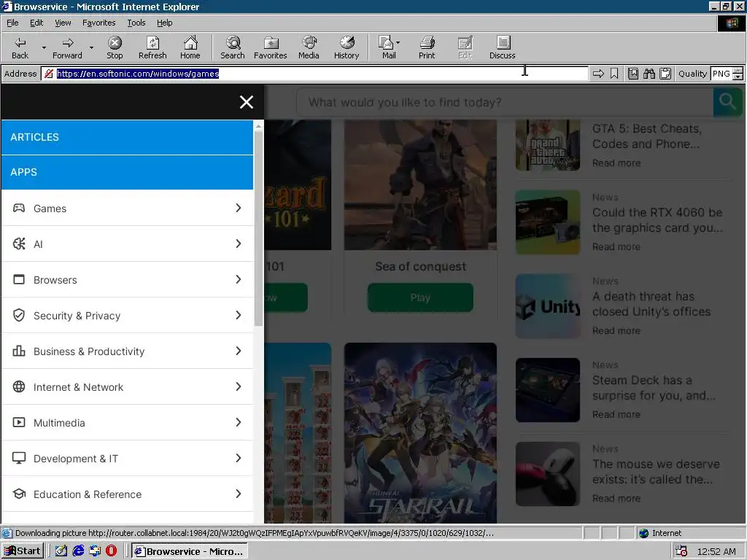Open the Forward history dropdown arrow
This screenshot has height=560, width=747.
[91, 47]
